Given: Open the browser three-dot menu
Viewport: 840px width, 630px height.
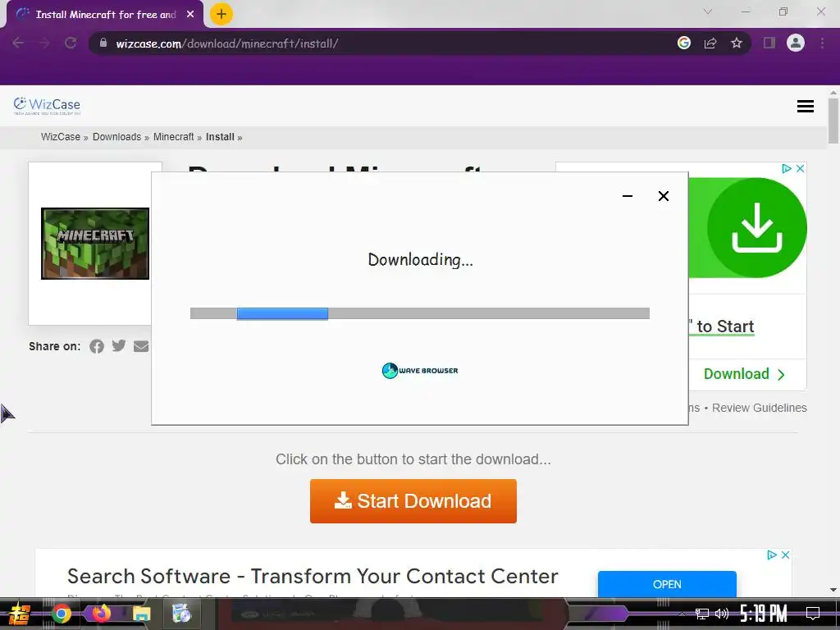Looking at the screenshot, I should (x=822, y=43).
